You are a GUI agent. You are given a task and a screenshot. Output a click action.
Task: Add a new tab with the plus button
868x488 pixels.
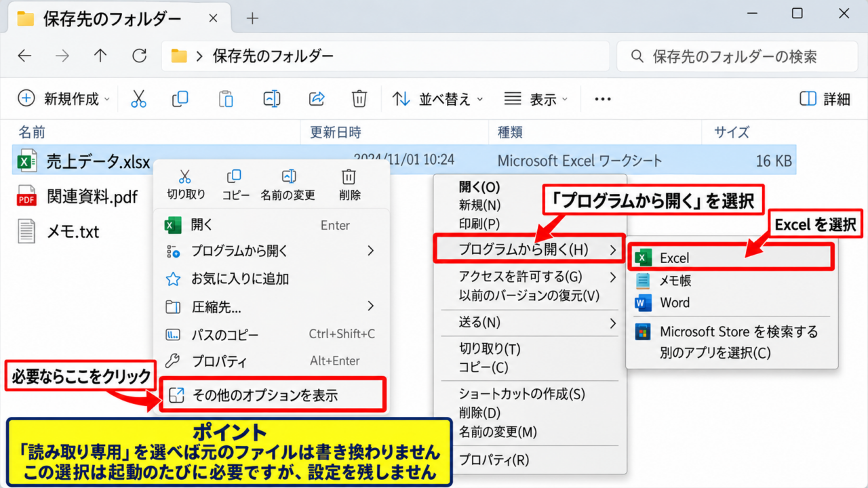tap(252, 18)
